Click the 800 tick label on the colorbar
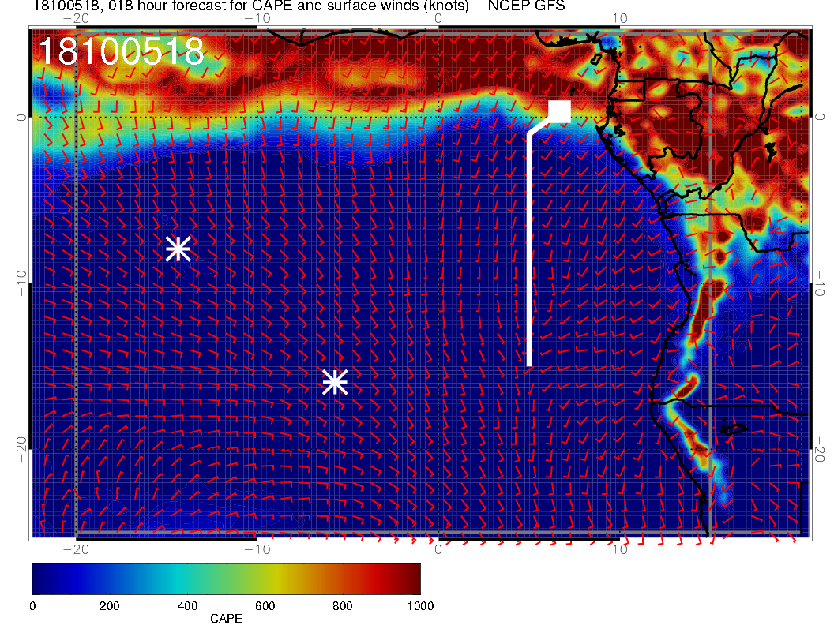834x644 pixels. [x=342, y=605]
